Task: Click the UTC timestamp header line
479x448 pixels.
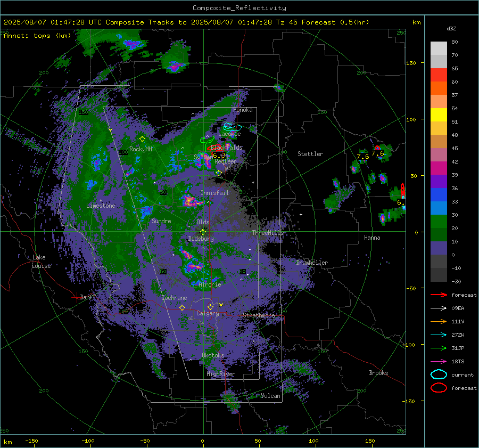Action: pos(186,22)
